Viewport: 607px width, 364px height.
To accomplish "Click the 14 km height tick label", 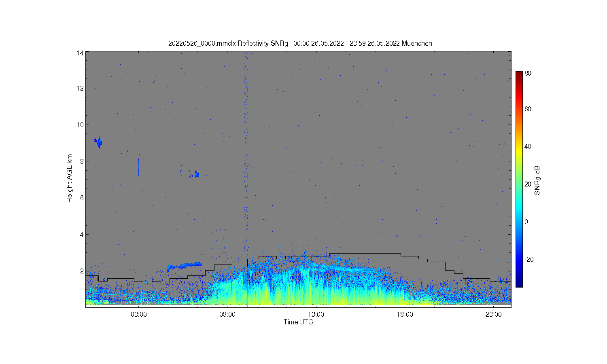I will 80,53.
